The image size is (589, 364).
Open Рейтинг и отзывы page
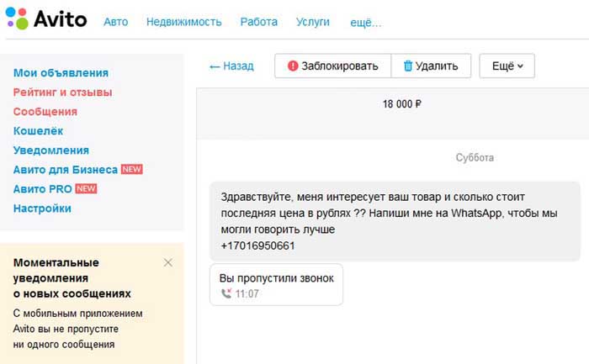62,92
